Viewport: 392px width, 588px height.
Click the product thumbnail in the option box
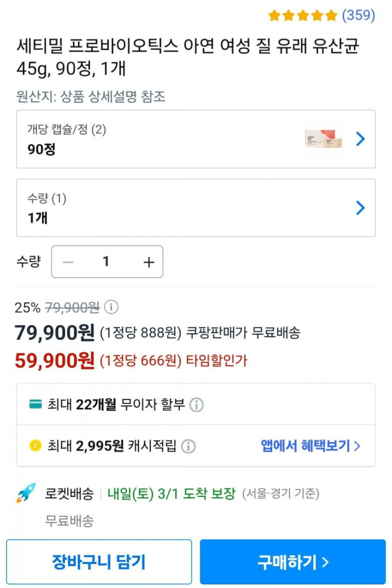(323, 138)
